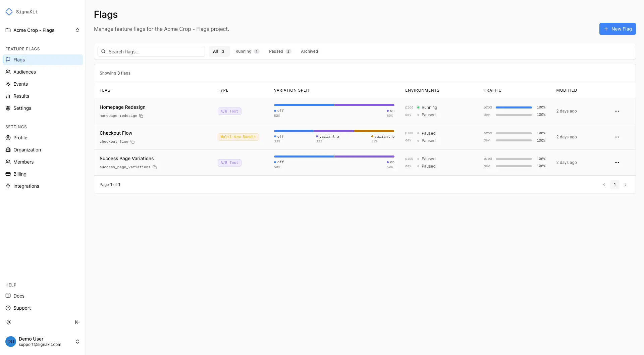Click the New Flag button
644x355 pixels.
(618, 29)
